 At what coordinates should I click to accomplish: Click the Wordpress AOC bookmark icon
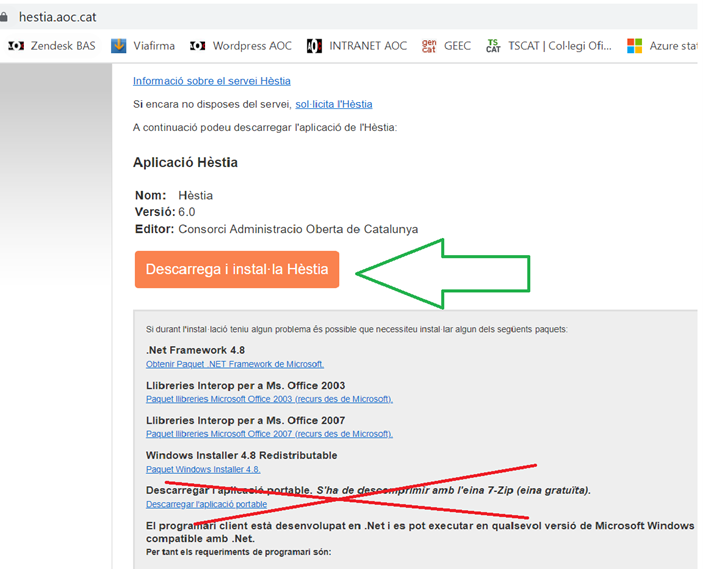197,45
